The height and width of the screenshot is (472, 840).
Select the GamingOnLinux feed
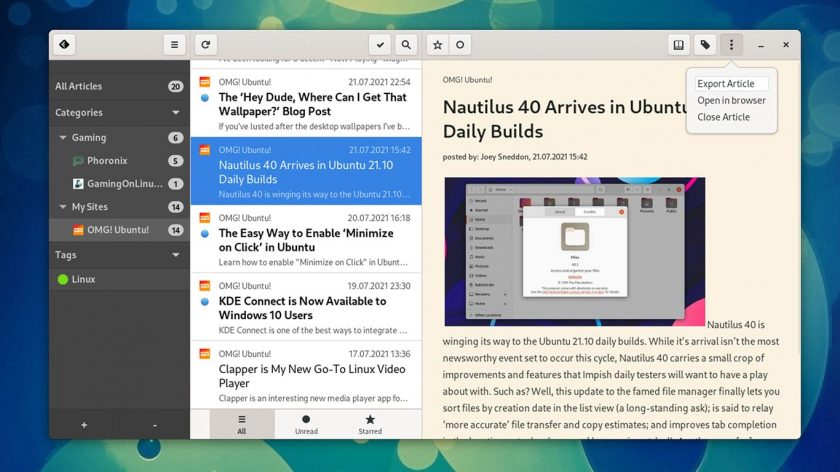(119, 184)
